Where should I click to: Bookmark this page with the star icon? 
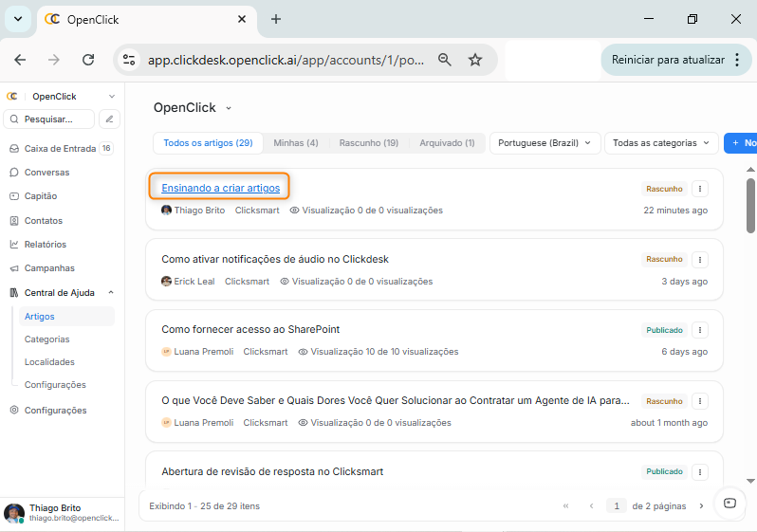point(475,60)
